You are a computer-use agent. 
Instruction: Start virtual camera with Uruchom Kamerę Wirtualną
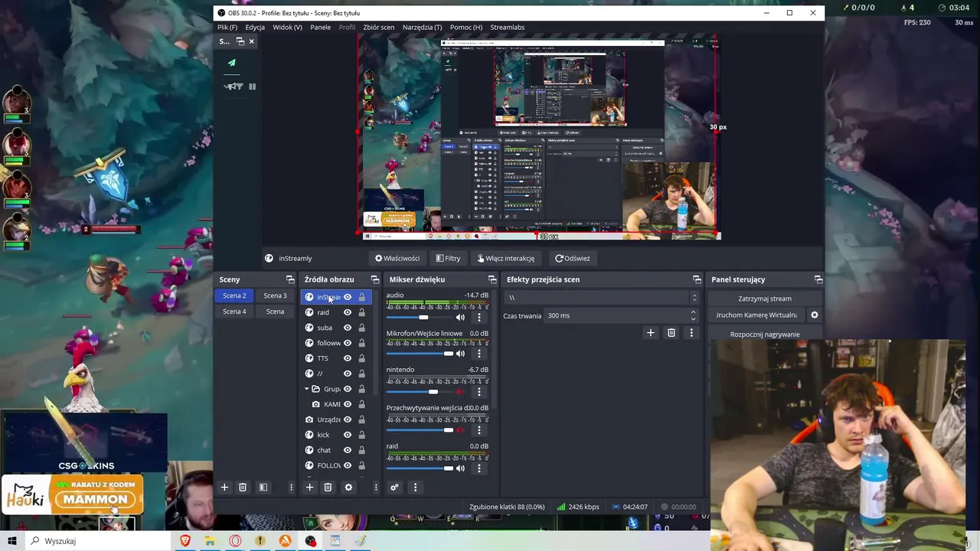(x=756, y=315)
